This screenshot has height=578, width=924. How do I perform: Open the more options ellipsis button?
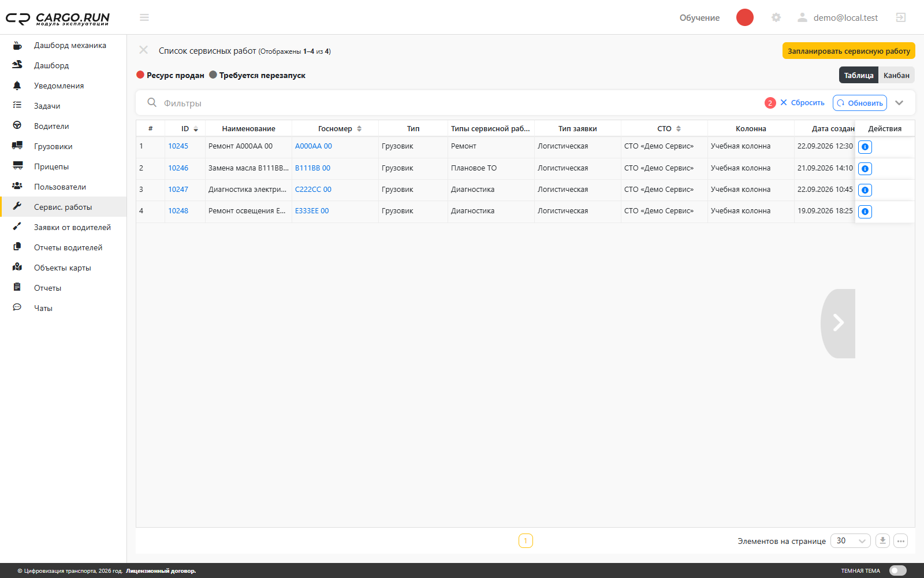(901, 541)
